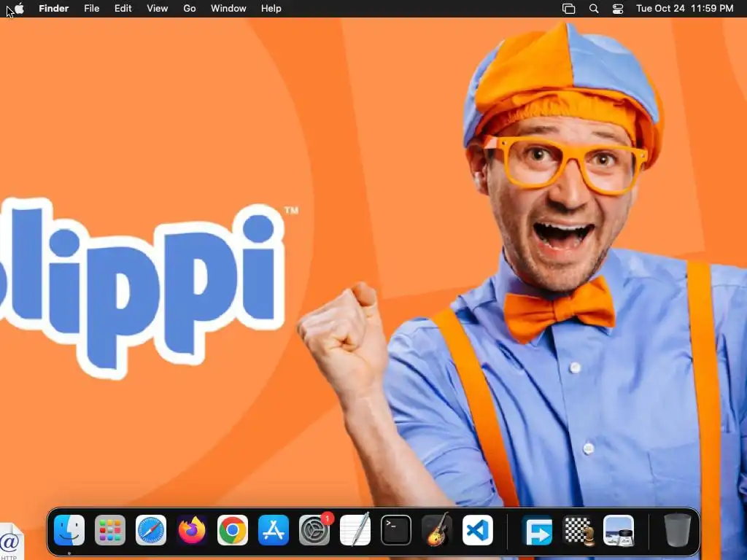The image size is (747, 560).
Task: Launch Safari from the Dock
Action: (x=151, y=530)
